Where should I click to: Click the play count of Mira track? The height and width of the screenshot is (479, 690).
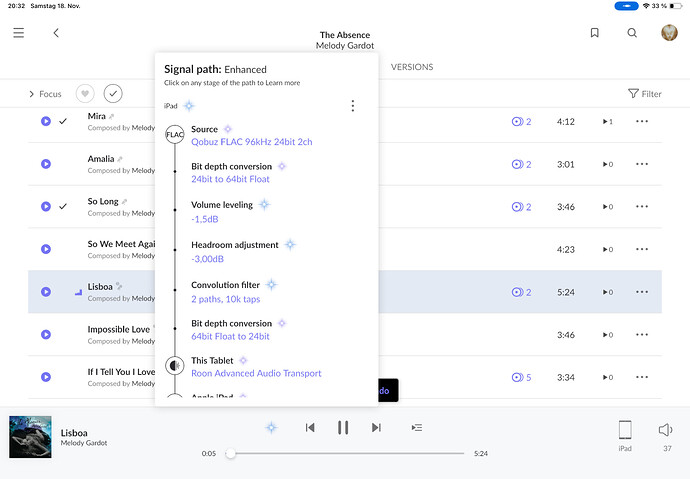coord(608,121)
